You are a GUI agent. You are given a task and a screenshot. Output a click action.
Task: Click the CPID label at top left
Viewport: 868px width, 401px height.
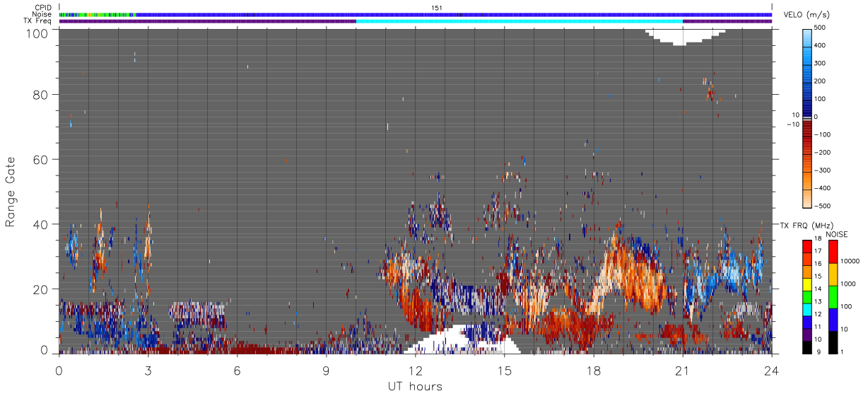(x=43, y=8)
